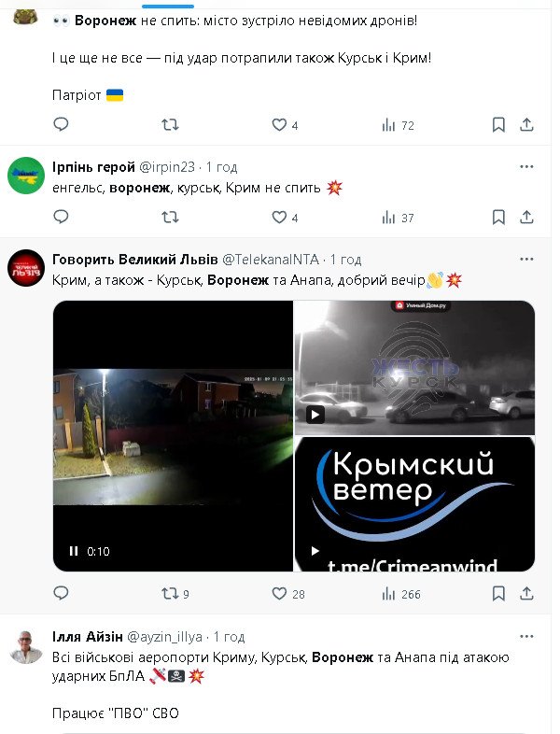The image size is (560, 734).
Task: Open the Ірпінь герой avatar
Action: pyautogui.click(x=26, y=176)
